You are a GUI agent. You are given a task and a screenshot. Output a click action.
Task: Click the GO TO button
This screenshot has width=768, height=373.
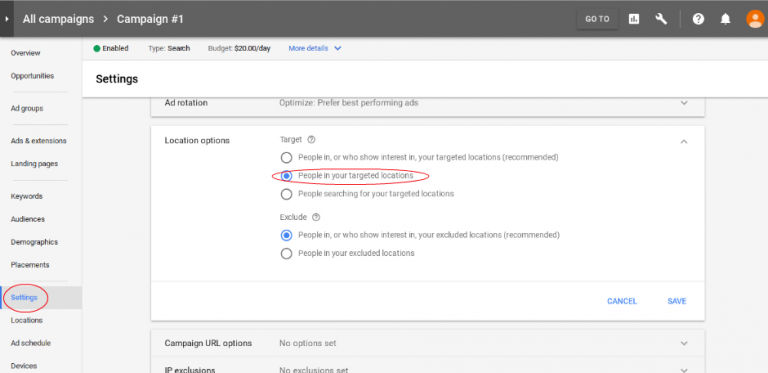597,19
